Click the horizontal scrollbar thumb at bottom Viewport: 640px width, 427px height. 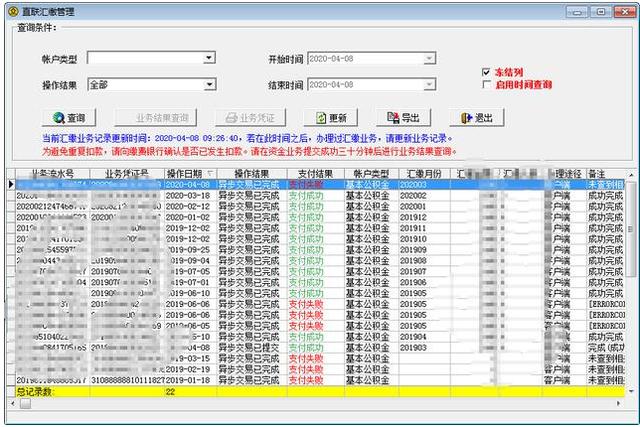25,404
